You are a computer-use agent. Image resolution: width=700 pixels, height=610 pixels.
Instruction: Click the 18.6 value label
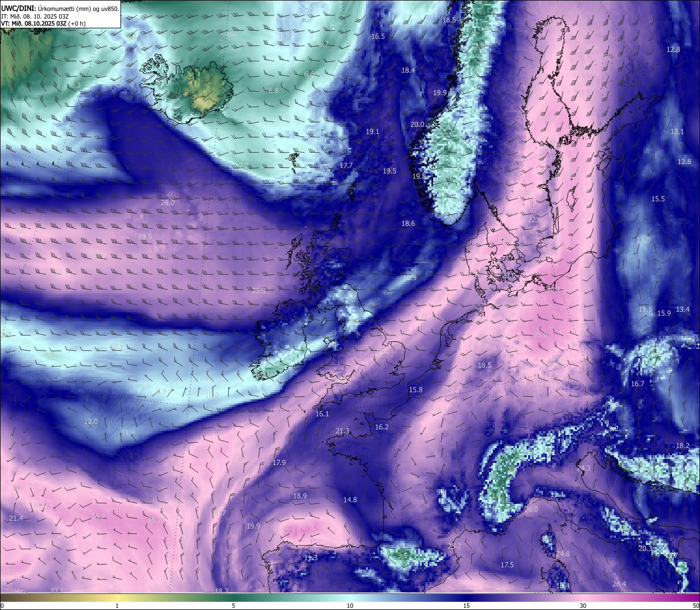point(408,223)
